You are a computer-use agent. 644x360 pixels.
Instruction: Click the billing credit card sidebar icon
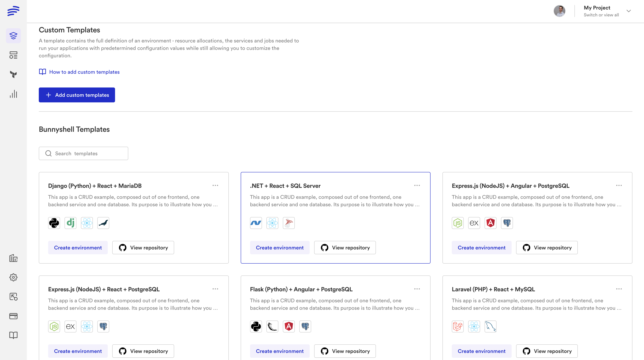13,316
